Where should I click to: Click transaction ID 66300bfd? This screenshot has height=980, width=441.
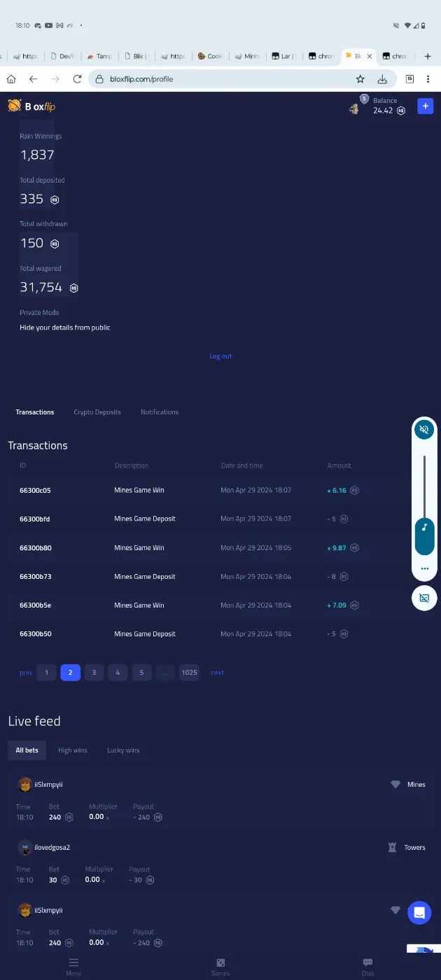click(x=34, y=519)
